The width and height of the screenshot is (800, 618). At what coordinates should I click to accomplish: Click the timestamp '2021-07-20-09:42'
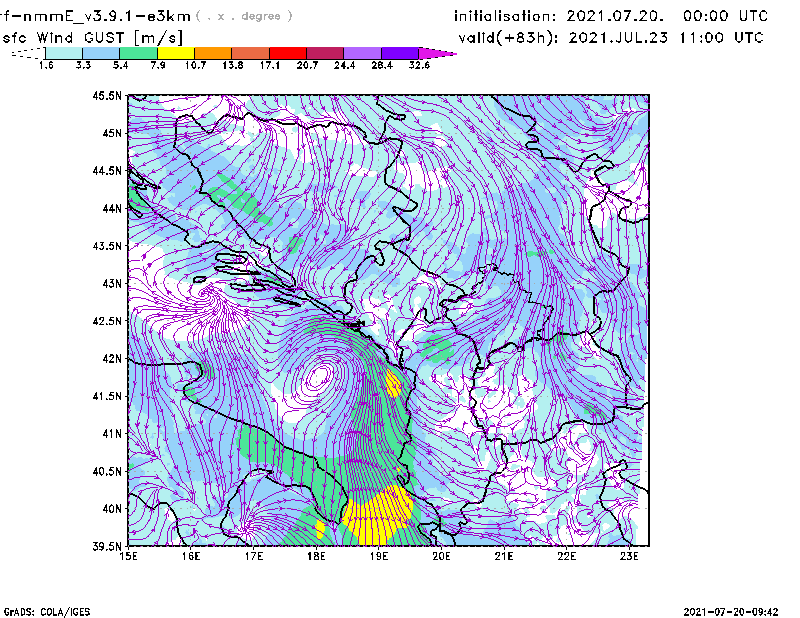731,612
